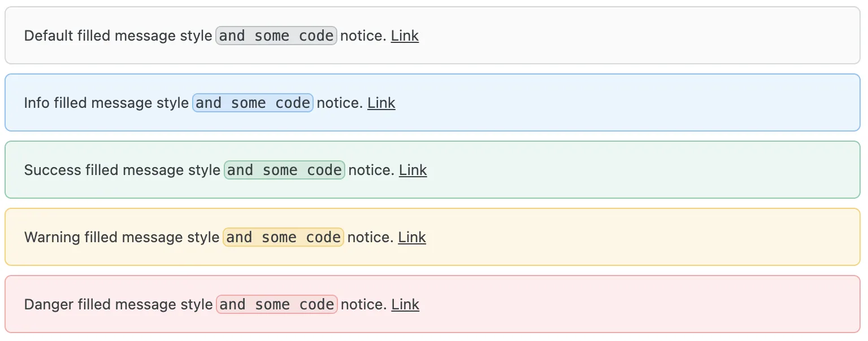
Task: Follow the Link in the Success message
Action: pyautogui.click(x=413, y=170)
